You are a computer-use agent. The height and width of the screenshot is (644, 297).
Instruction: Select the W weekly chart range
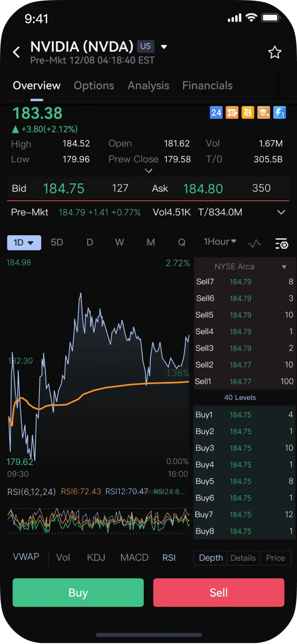pyautogui.click(x=120, y=243)
